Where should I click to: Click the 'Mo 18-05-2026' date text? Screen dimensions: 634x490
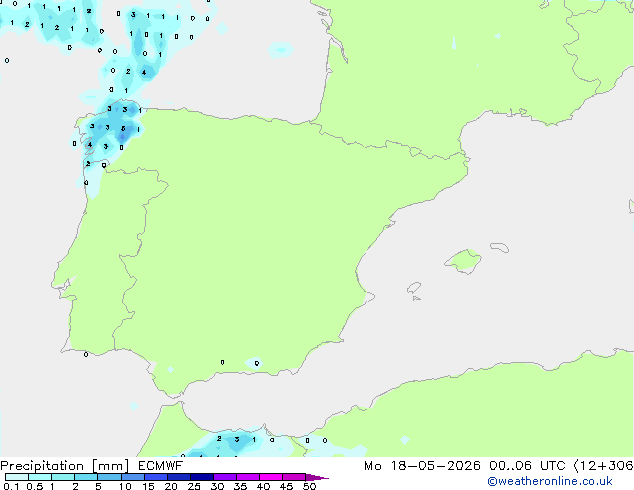422,466
